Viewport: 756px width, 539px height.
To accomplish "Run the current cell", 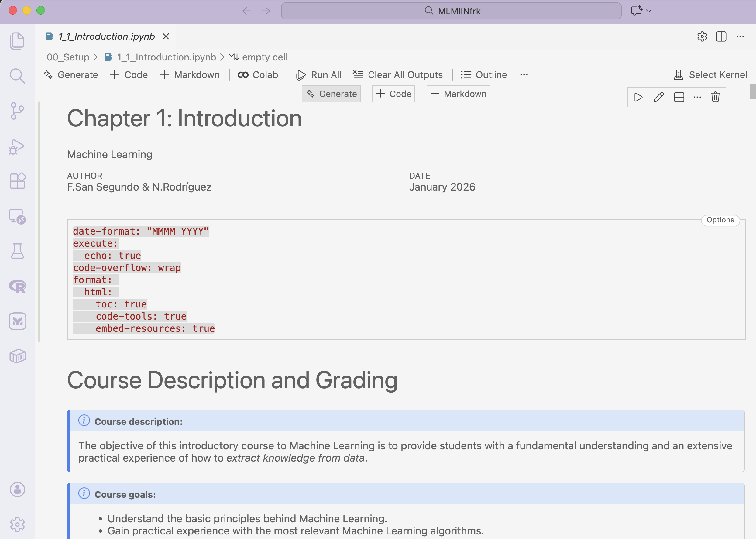I will pos(638,97).
